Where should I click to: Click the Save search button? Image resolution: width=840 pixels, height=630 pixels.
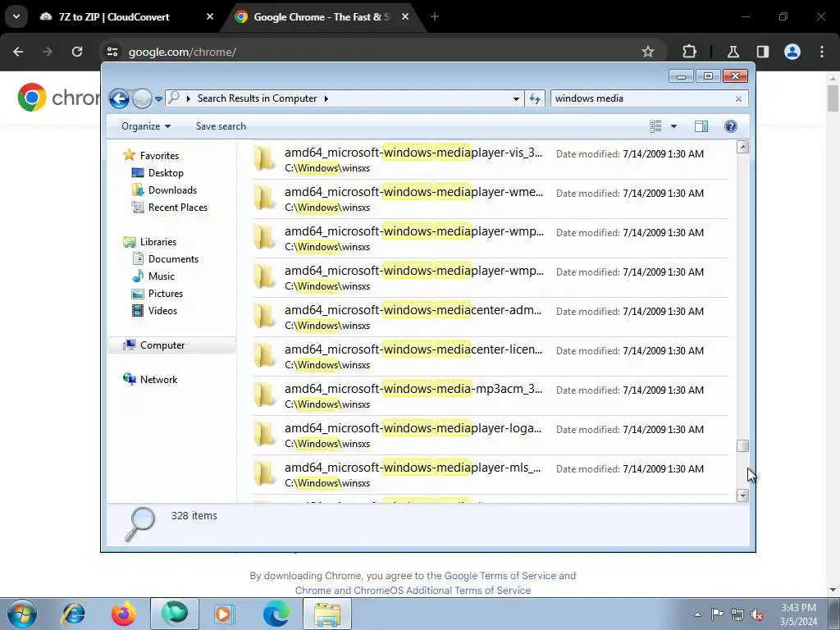(221, 126)
